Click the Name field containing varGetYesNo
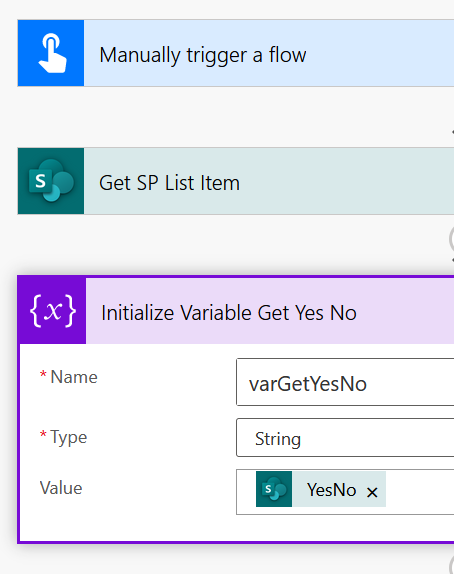 (345, 382)
